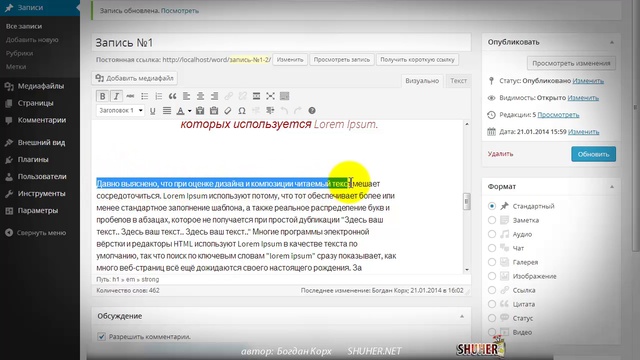This screenshot has width=640, height=360.
Task: Click Просмотреть next to Редакции
Action: coord(558,115)
